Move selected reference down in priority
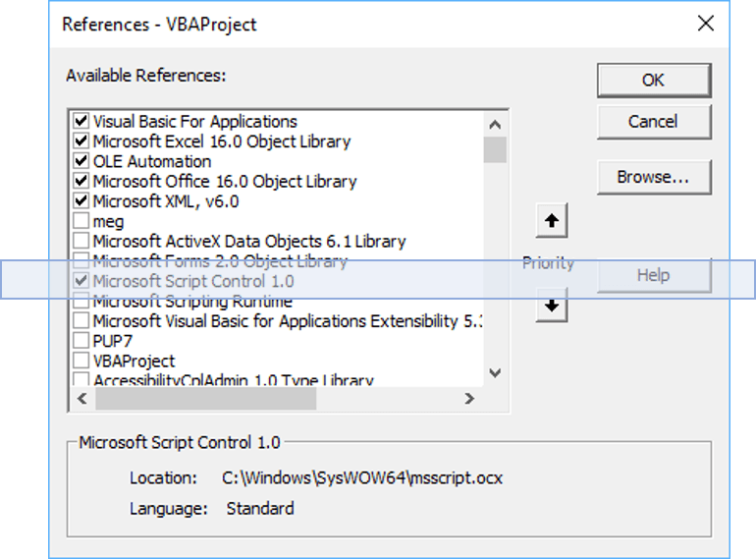Viewport: 756px width, 559px height. [x=552, y=307]
